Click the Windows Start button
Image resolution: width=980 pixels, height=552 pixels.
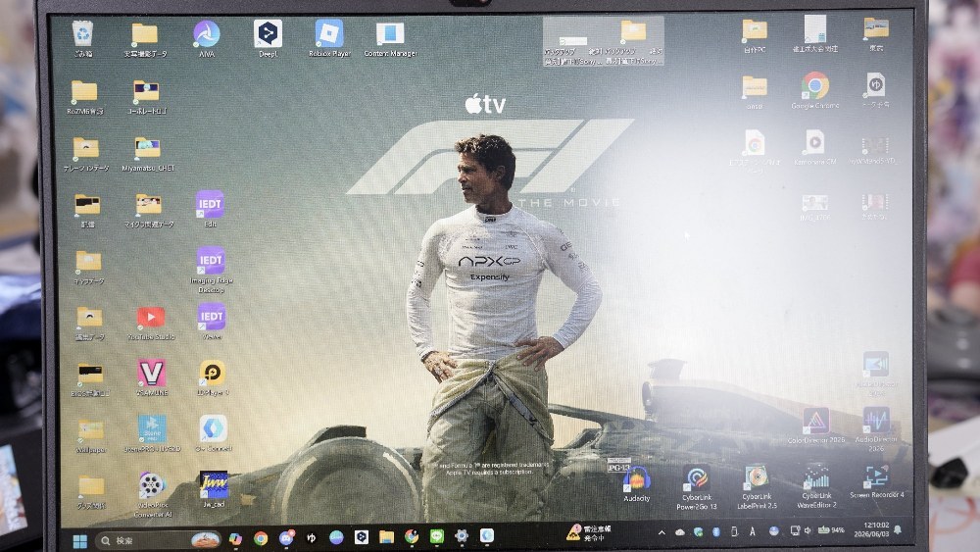(80, 541)
